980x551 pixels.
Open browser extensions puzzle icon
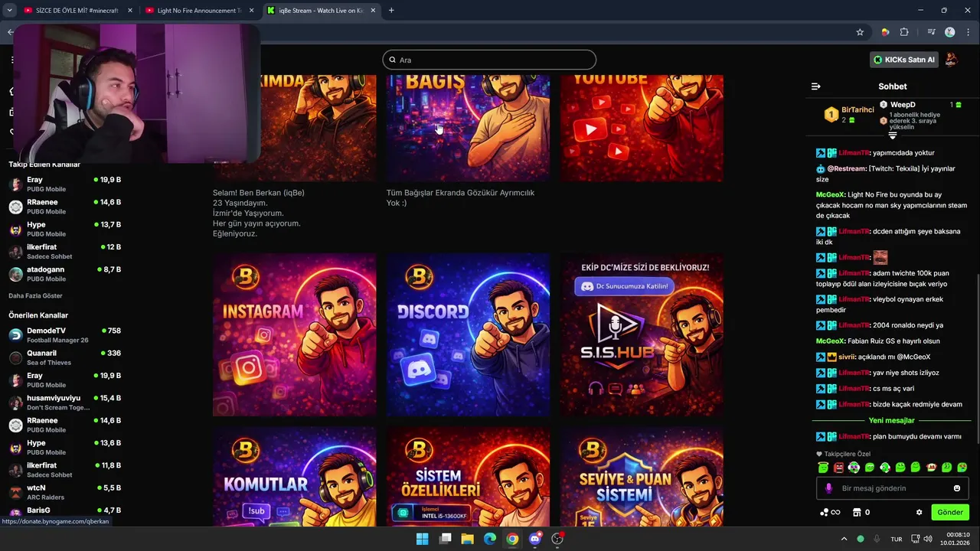(904, 32)
